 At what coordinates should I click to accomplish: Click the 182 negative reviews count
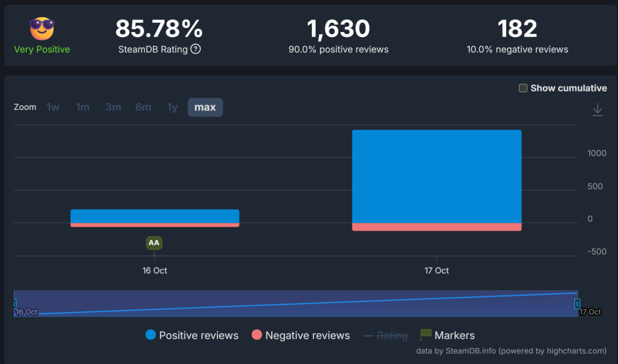click(517, 29)
